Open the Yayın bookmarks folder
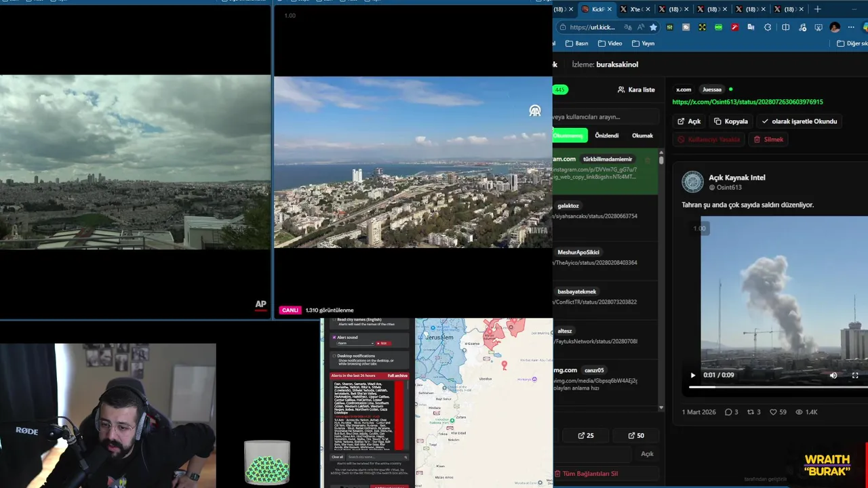 [643, 43]
